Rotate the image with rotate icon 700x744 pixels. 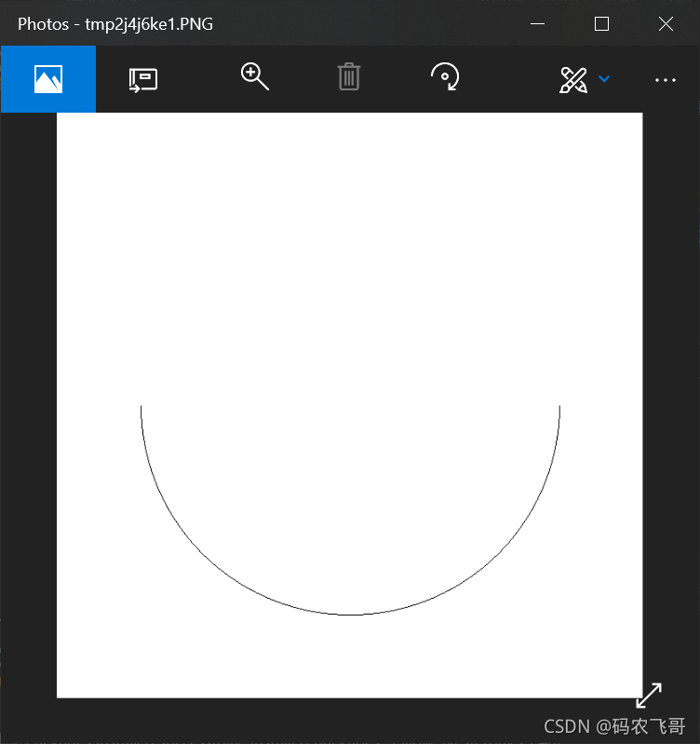(x=445, y=76)
